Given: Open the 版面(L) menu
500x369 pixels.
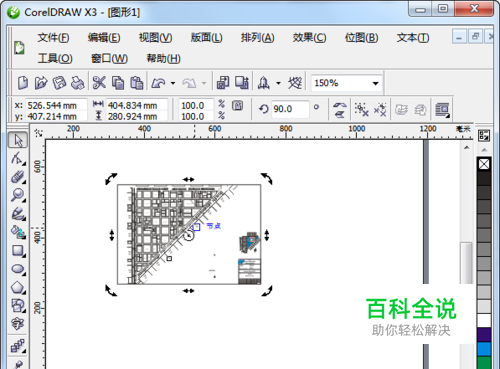Looking at the screenshot, I should pyautogui.click(x=207, y=38).
